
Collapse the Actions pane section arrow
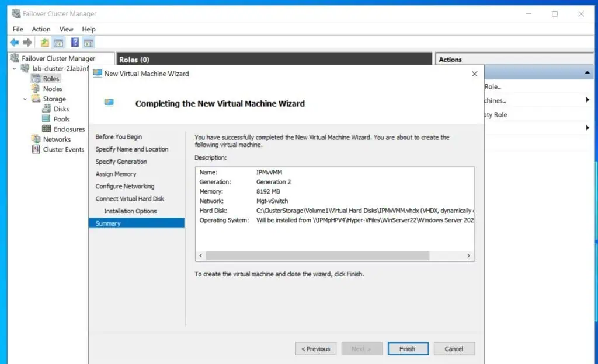pos(587,72)
